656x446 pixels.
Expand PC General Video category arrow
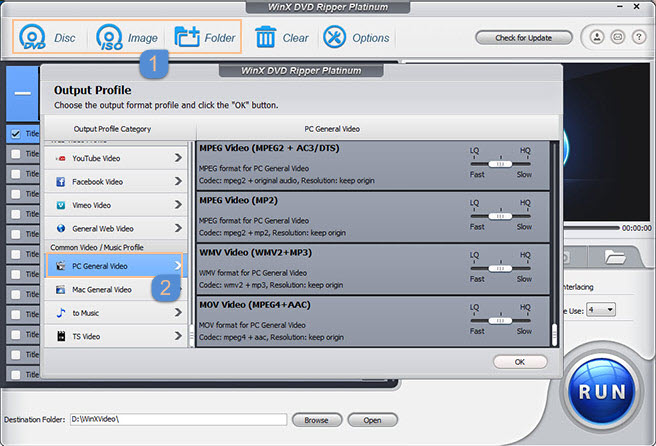click(178, 266)
